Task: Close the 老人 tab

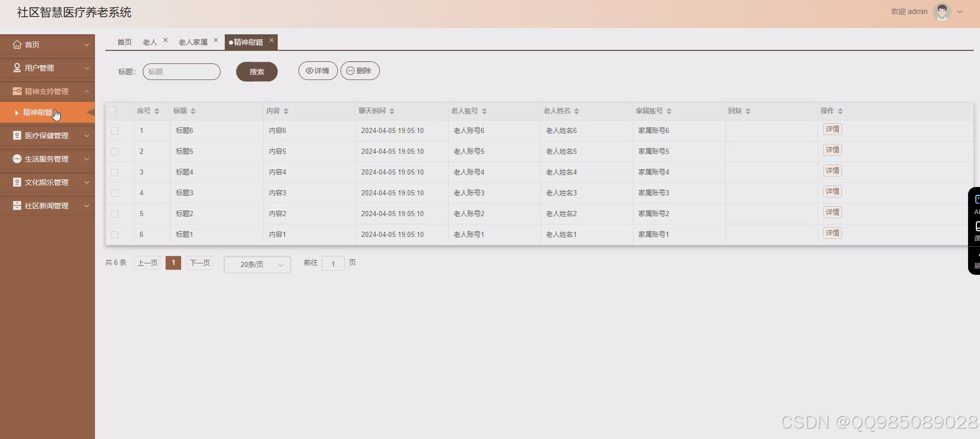Action: (166, 40)
